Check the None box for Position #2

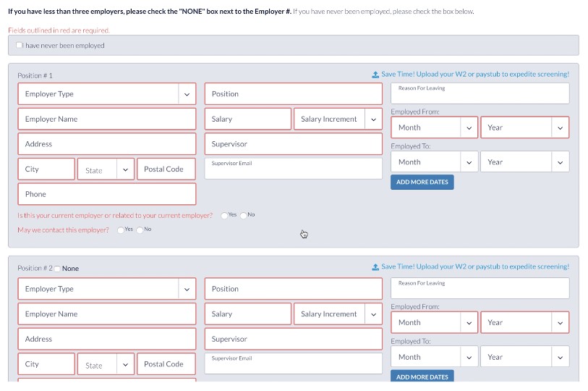click(58, 269)
